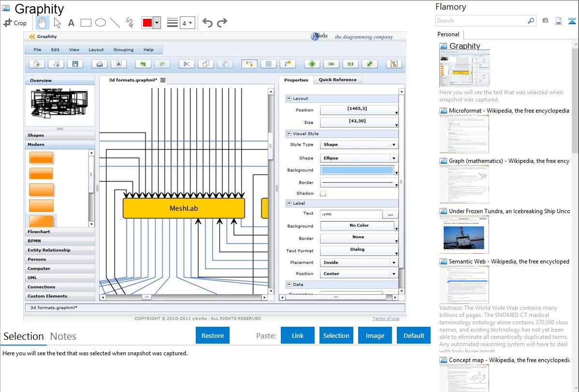Pick the ellipse drawing tool
Viewport: 579px width, 392px height.
(x=101, y=23)
